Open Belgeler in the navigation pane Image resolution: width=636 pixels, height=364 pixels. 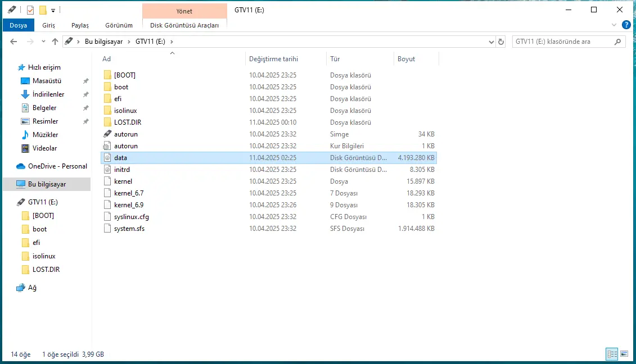click(44, 107)
